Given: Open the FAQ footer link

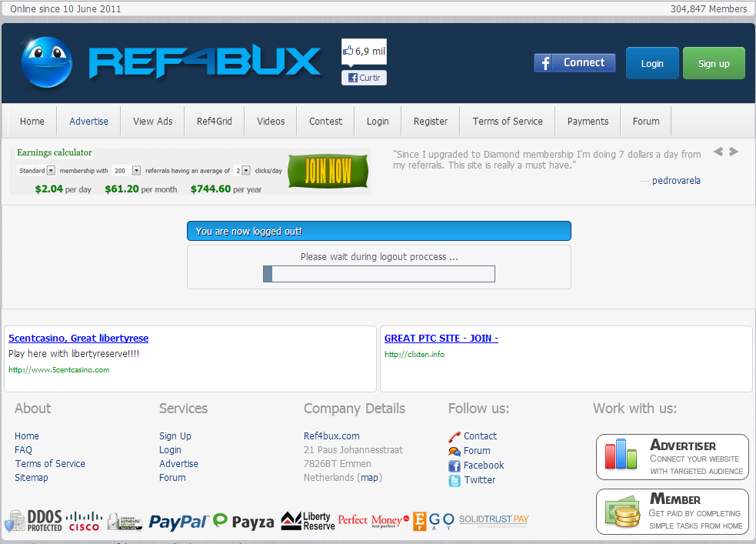Looking at the screenshot, I should click(x=23, y=450).
